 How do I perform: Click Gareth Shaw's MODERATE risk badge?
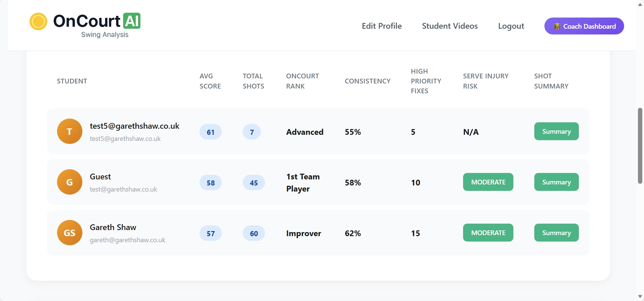coord(488,233)
